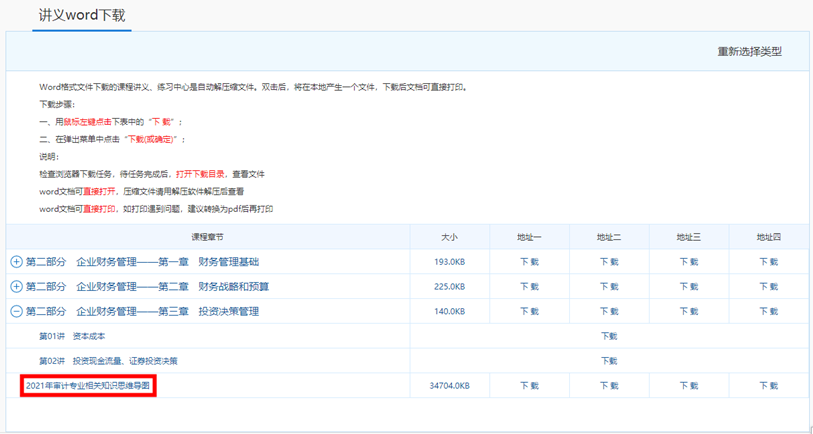The image size is (813, 434).
Task: Download 第一章 财务管理基础 from 地址一
Action: (529, 262)
